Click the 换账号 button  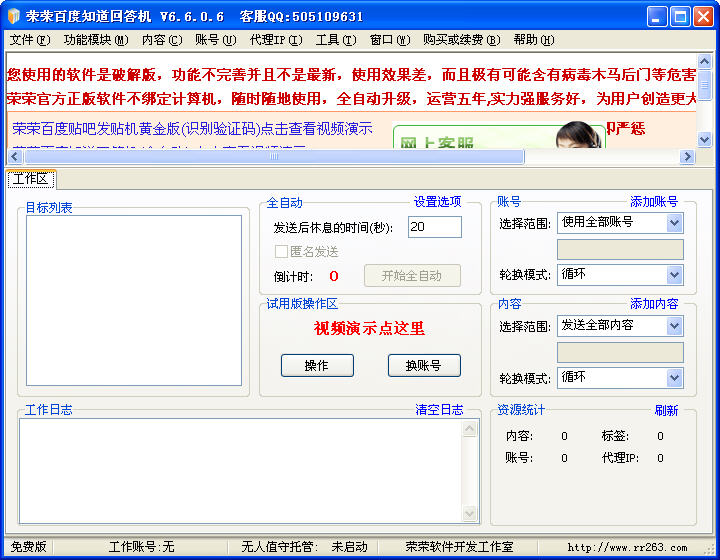tap(424, 365)
